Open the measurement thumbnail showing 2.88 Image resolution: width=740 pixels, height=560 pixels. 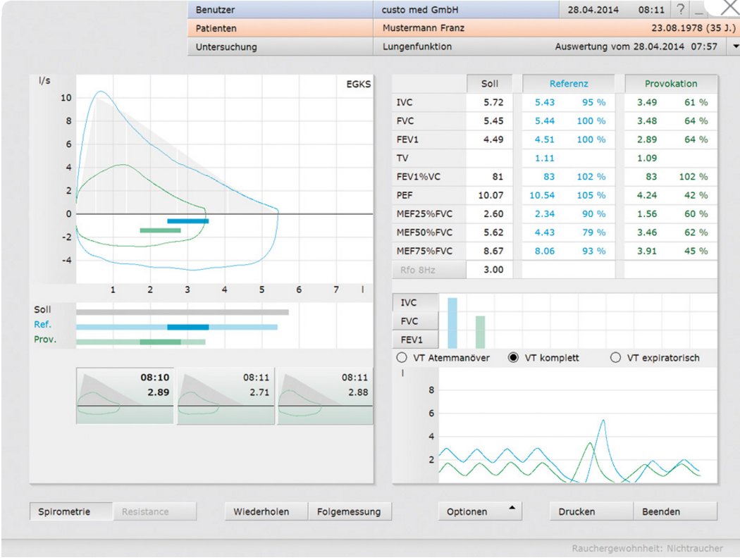tap(325, 395)
